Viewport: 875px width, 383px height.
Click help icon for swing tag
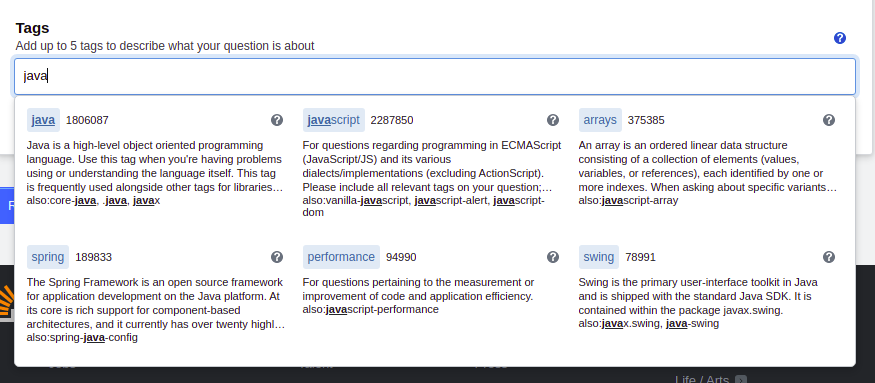tap(829, 257)
